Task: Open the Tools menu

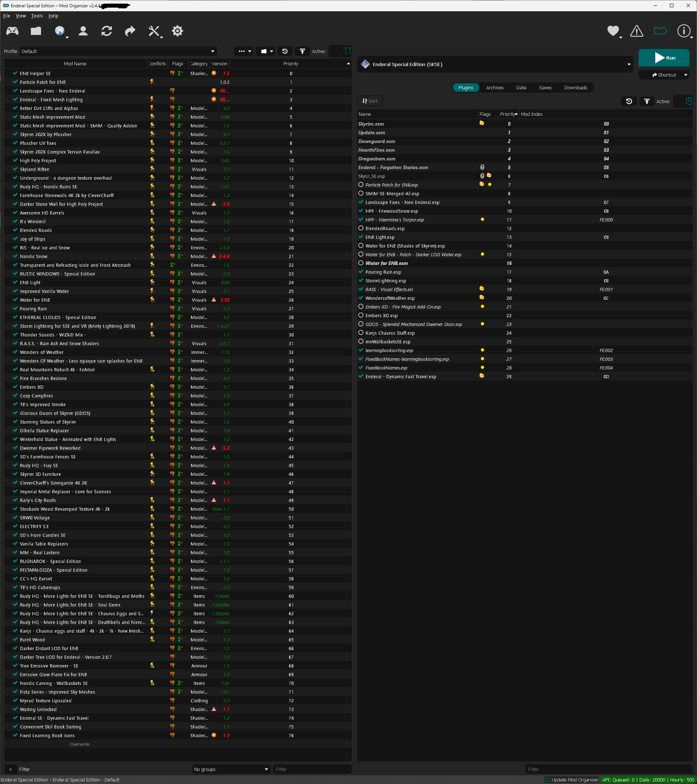Action: click(37, 16)
